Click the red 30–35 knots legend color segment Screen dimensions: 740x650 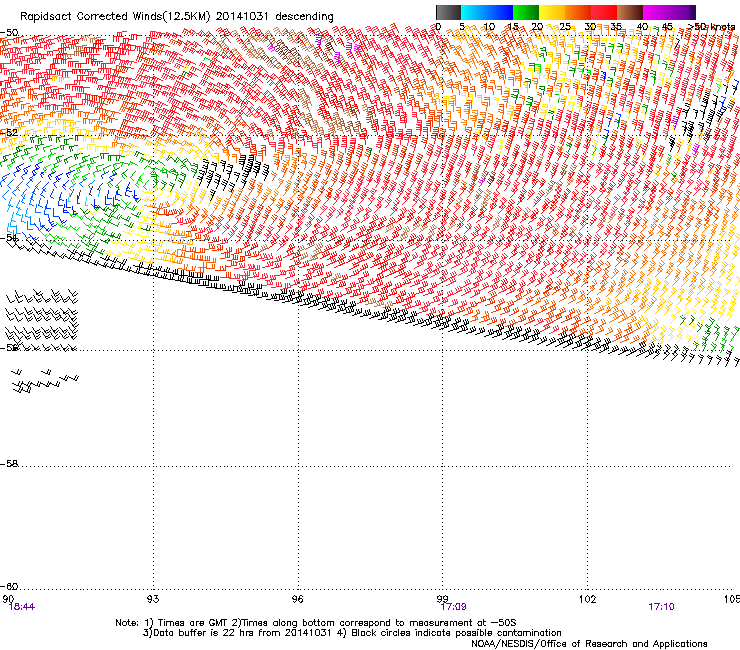click(604, 12)
